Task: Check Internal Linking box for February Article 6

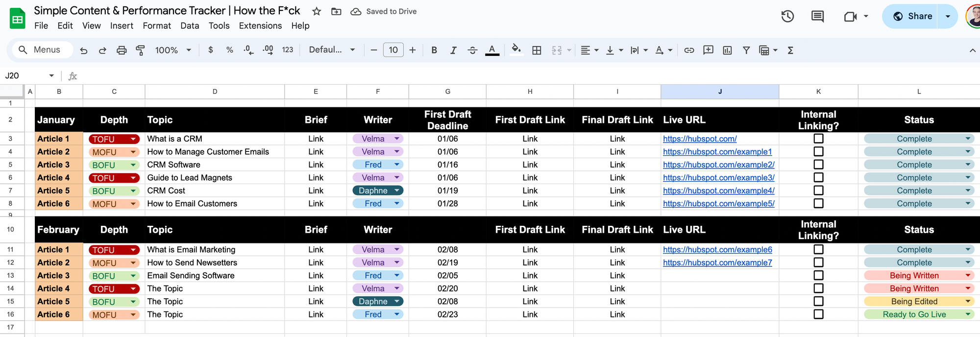Action: (x=818, y=314)
